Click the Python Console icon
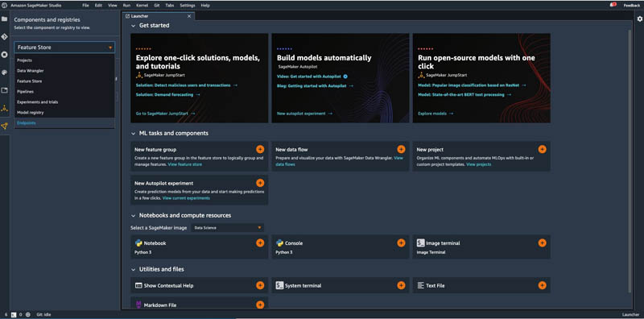 point(279,243)
